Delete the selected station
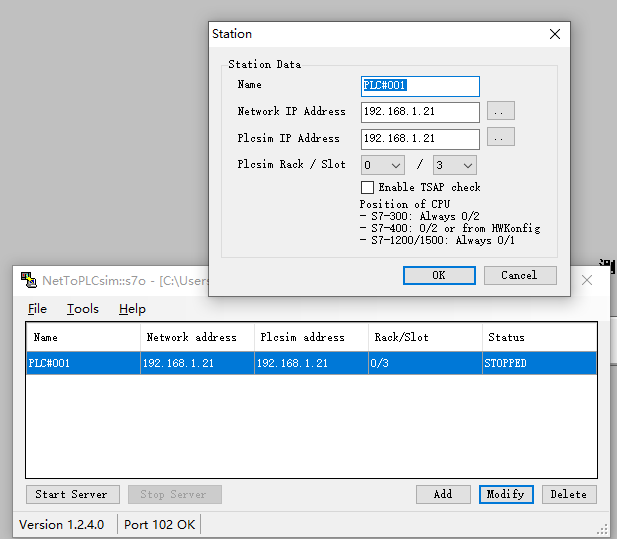The width and height of the screenshot is (617, 539). click(569, 494)
